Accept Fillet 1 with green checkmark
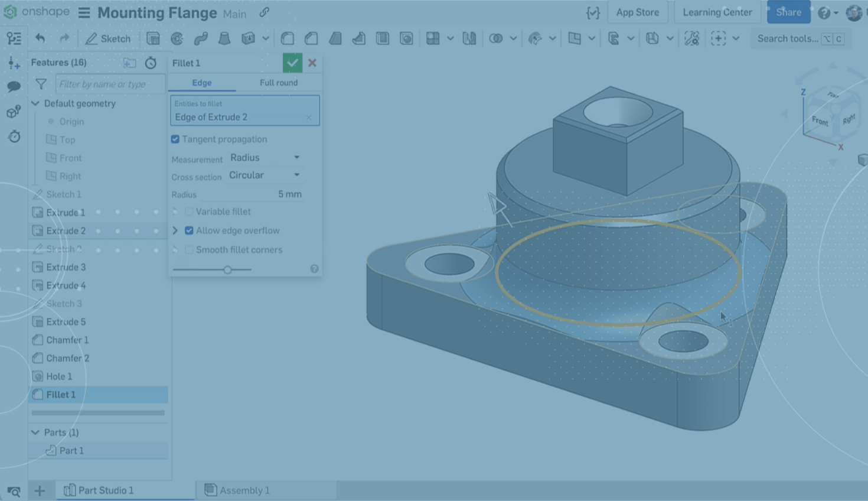 pos(292,63)
